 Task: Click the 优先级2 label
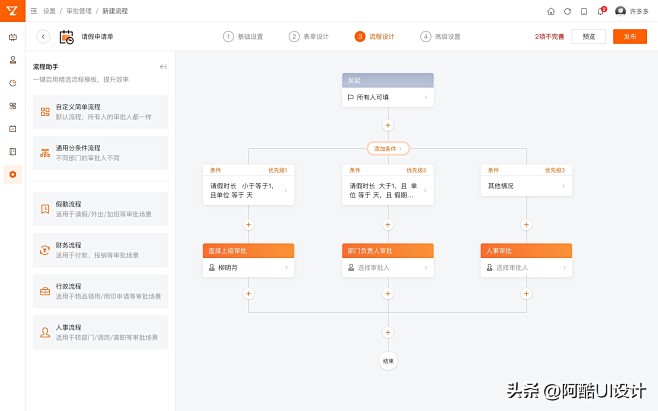pos(416,170)
